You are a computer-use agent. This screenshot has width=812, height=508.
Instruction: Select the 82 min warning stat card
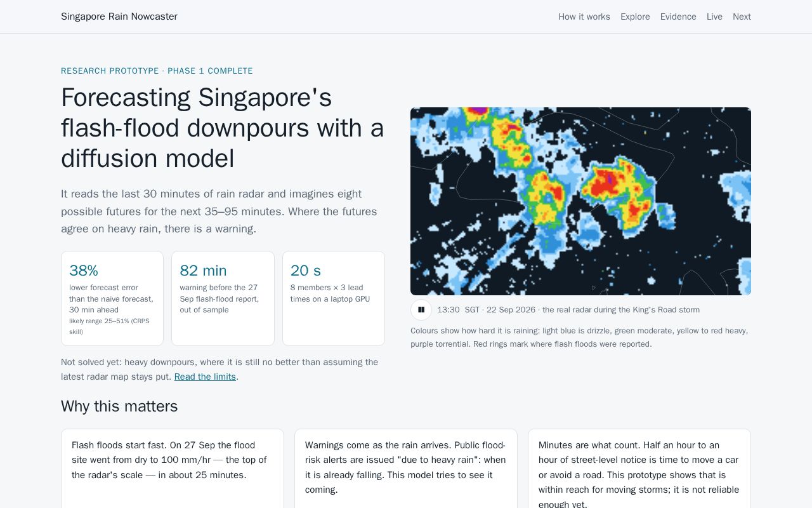click(223, 298)
